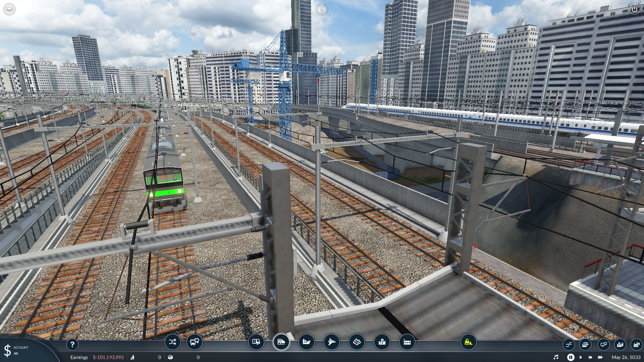
Task: Click the passenger count icon
Action: click(x=132, y=357)
